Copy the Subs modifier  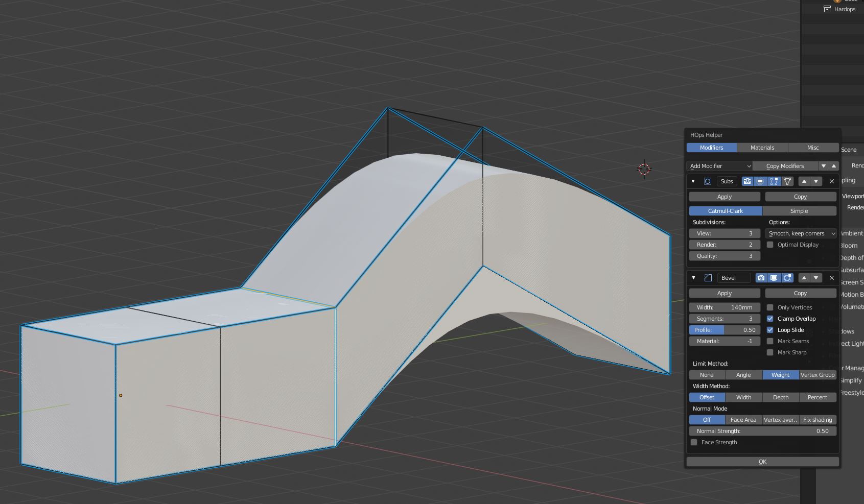(801, 197)
